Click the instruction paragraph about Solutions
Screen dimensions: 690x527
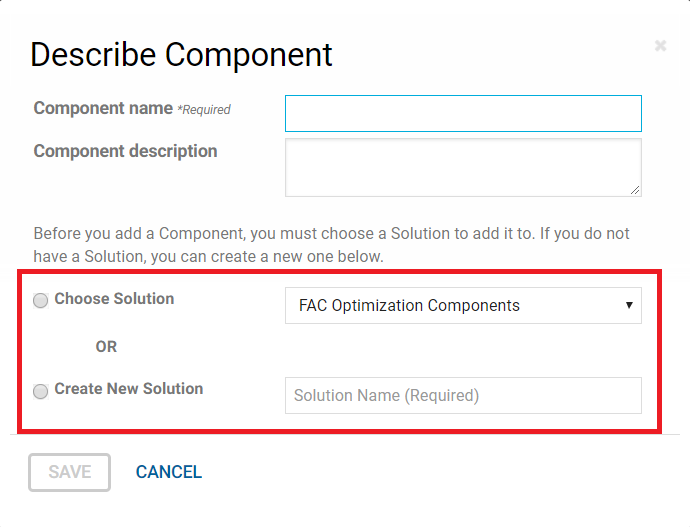331,245
